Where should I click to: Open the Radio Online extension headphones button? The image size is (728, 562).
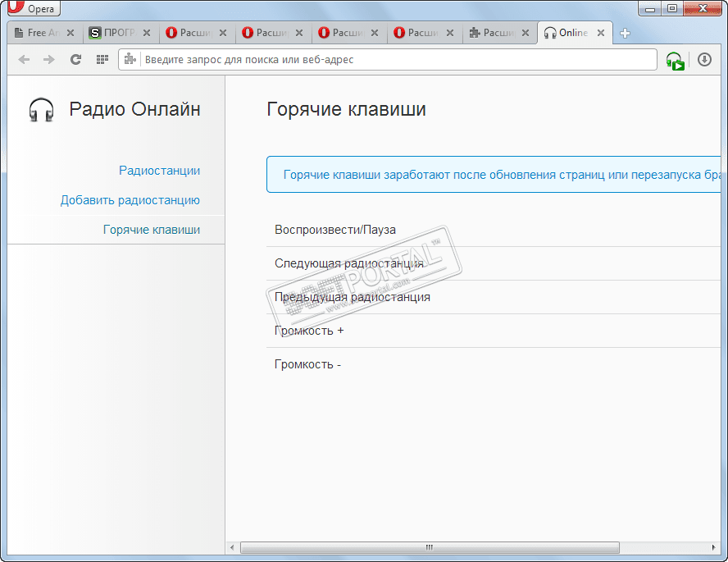[x=675, y=61]
